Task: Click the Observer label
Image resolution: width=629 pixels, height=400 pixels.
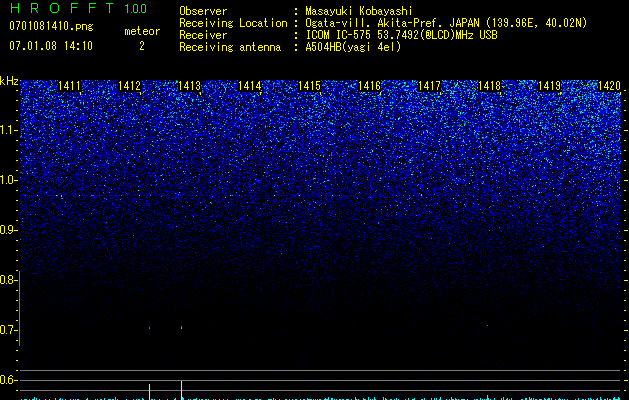Action: 203,11
